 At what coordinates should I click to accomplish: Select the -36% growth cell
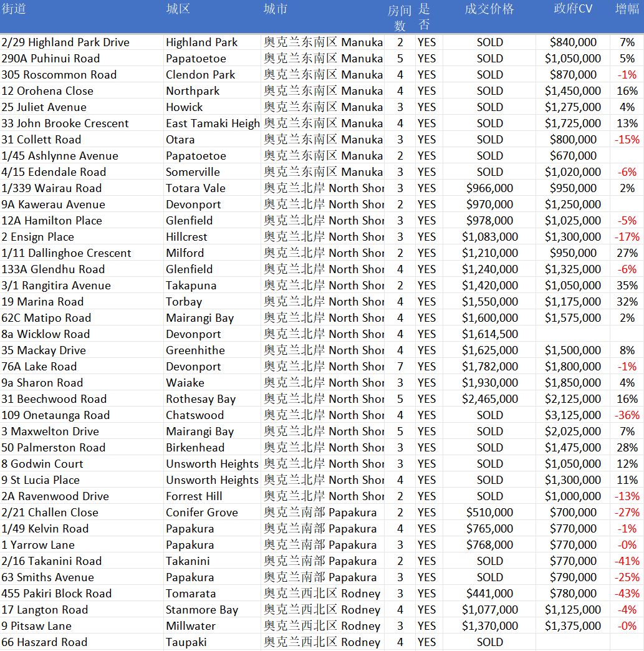627,415
